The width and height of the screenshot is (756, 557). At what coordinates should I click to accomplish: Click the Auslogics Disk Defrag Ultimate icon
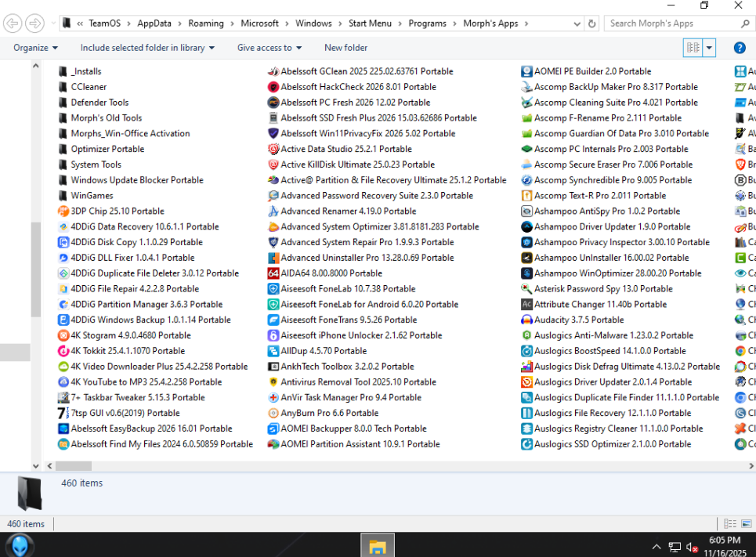tap(526, 366)
